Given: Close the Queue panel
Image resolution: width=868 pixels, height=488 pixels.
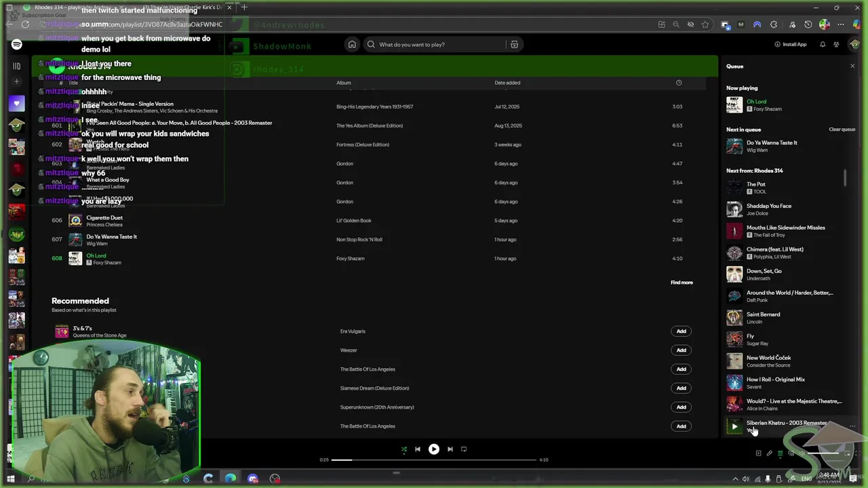Looking at the screenshot, I should tap(852, 66).
